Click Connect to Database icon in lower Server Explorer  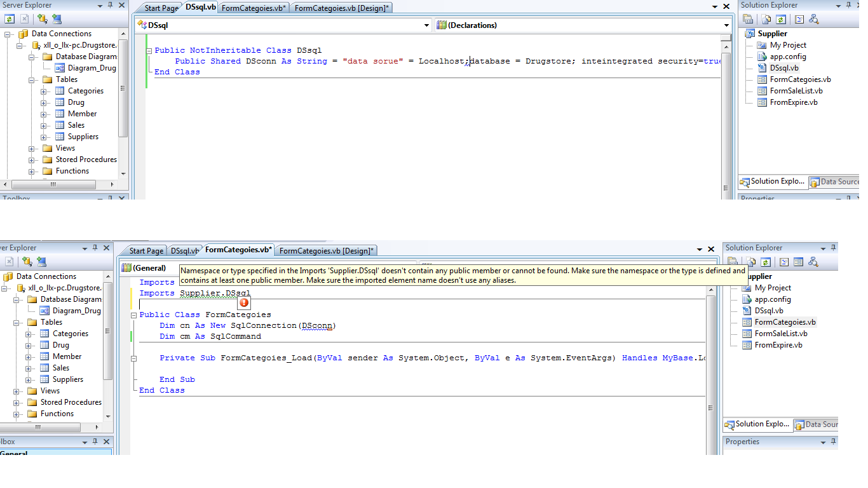(27, 261)
